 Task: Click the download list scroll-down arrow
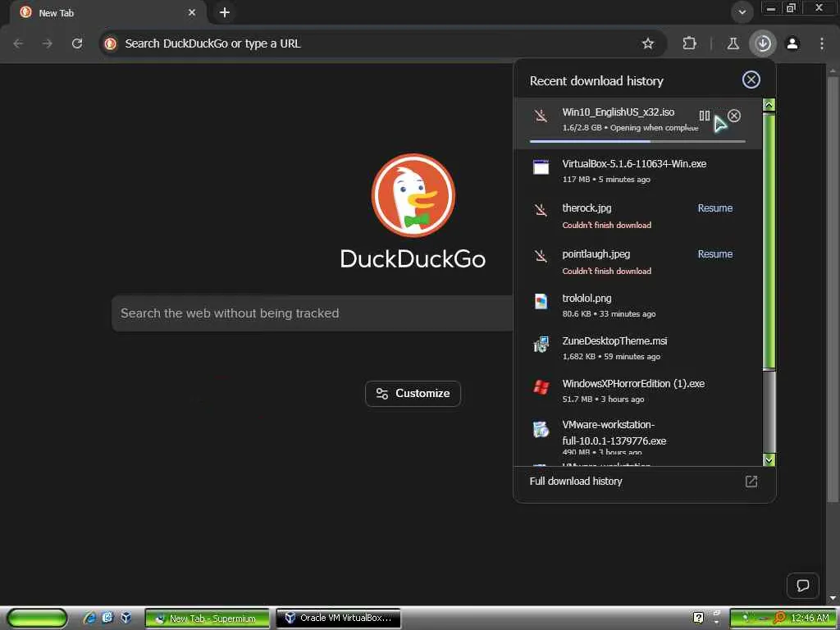point(769,459)
